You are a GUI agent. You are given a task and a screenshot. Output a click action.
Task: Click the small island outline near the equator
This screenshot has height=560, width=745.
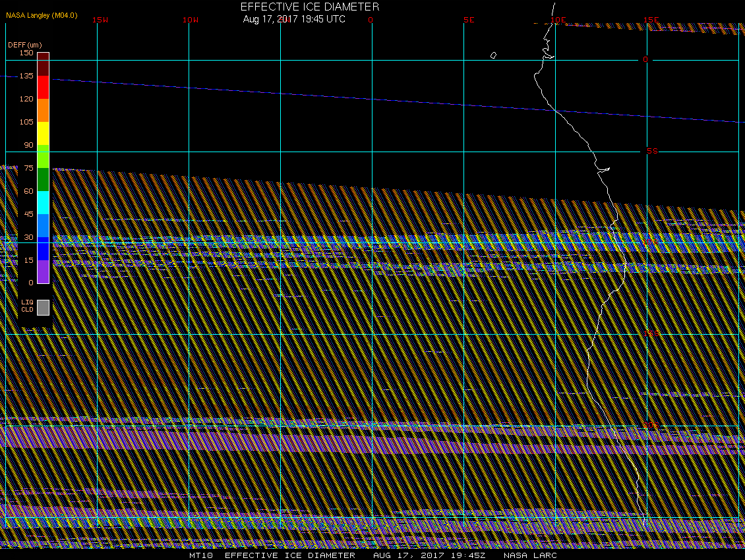[x=493, y=55]
